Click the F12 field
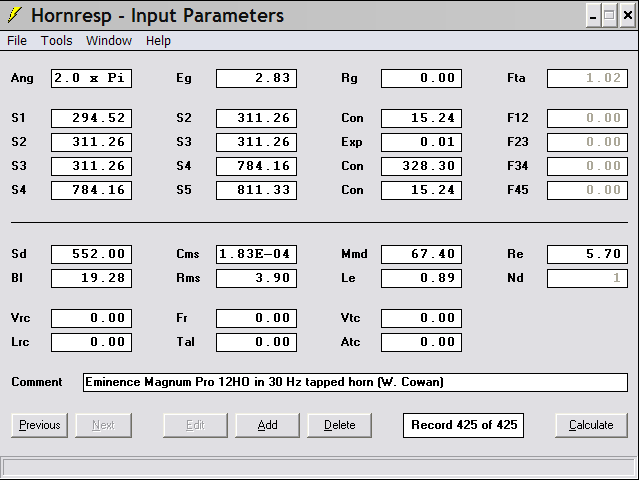The image size is (639, 480). point(587,118)
